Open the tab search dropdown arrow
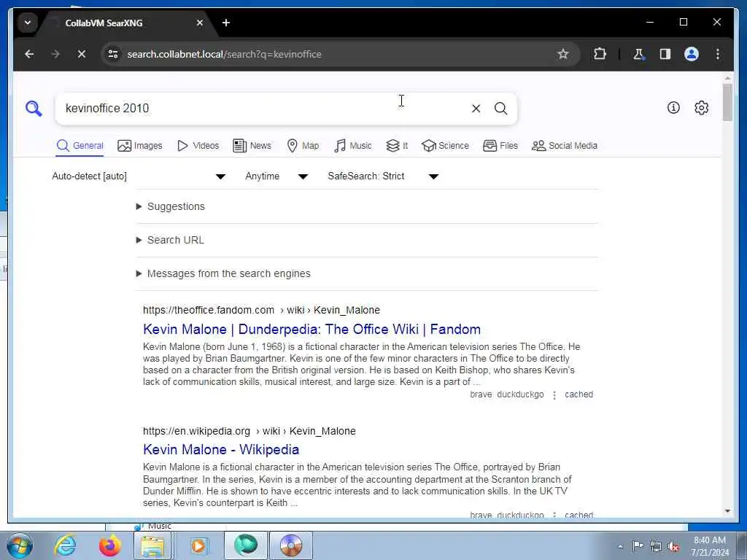747x560 pixels. pyautogui.click(x=28, y=23)
